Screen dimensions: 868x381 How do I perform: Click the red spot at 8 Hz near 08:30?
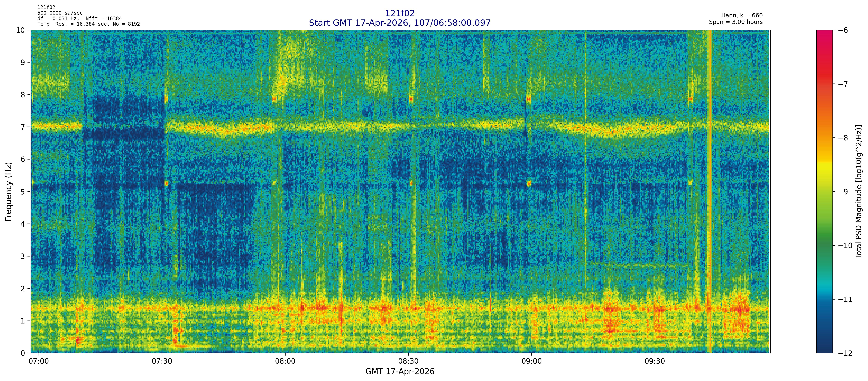(411, 99)
